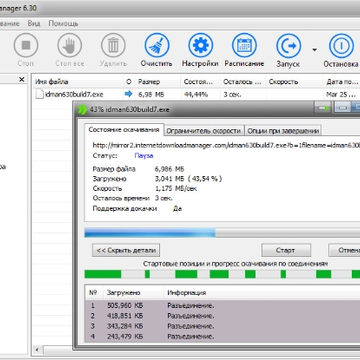Image resolution: width=360 pixels, height=360 pixels.
Task: Click the Mar 25 date cell
Action: [x=341, y=94]
